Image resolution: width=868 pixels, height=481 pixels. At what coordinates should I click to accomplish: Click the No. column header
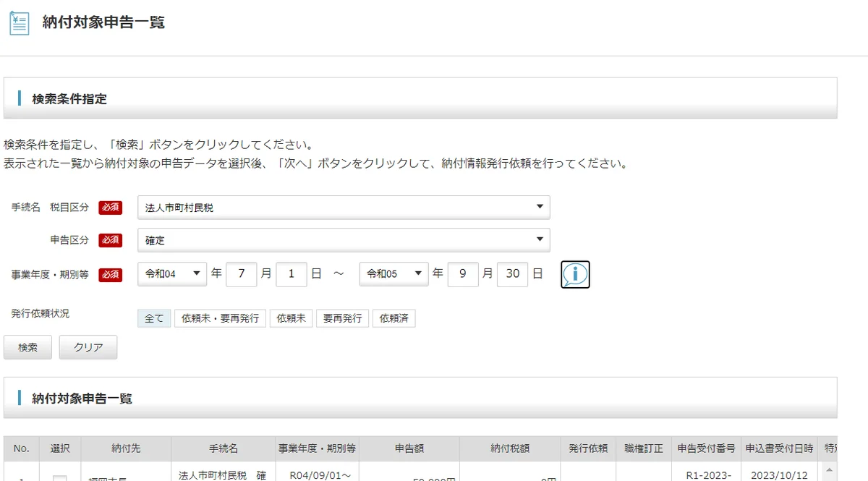tap(22, 448)
